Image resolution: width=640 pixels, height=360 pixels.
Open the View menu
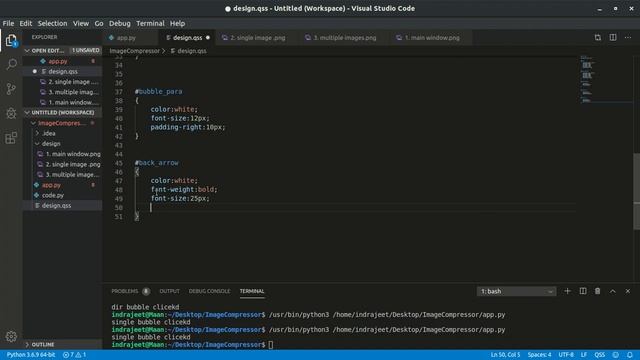pyautogui.click(x=81, y=23)
